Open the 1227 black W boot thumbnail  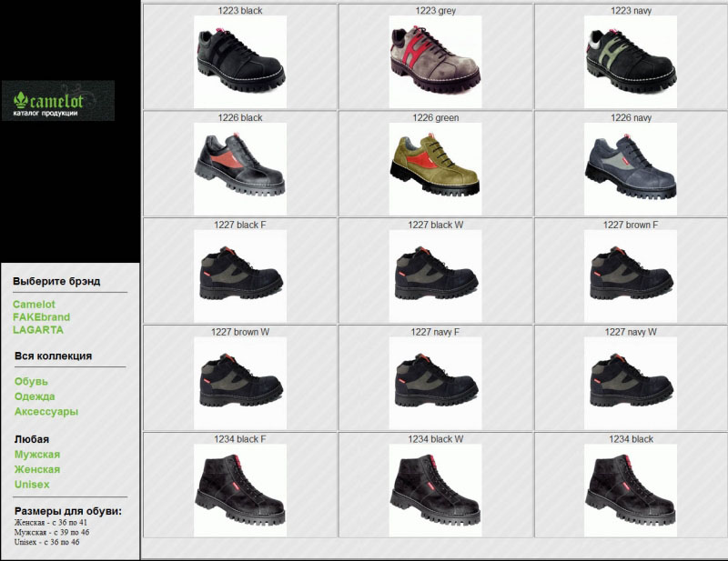[436, 276]
